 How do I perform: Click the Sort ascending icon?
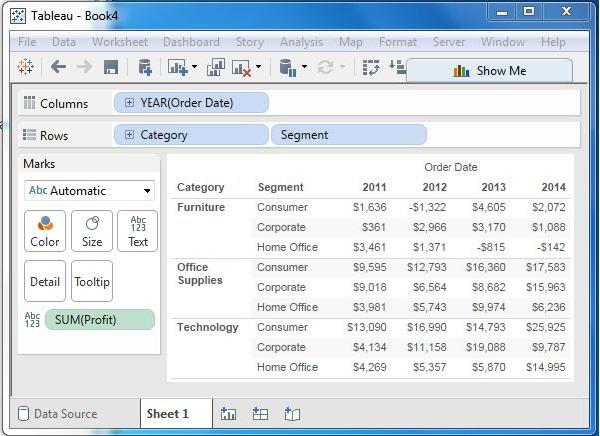[397, 67]
